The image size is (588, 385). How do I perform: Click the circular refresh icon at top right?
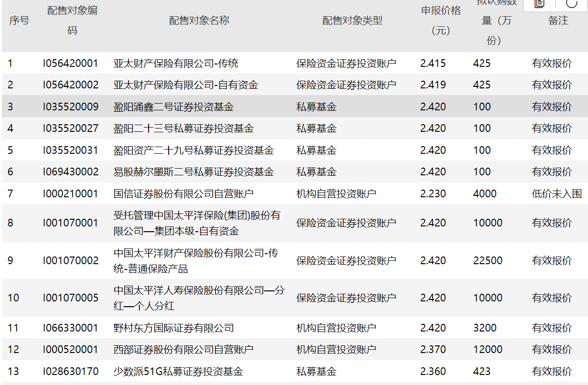click(x=571, y=4)
